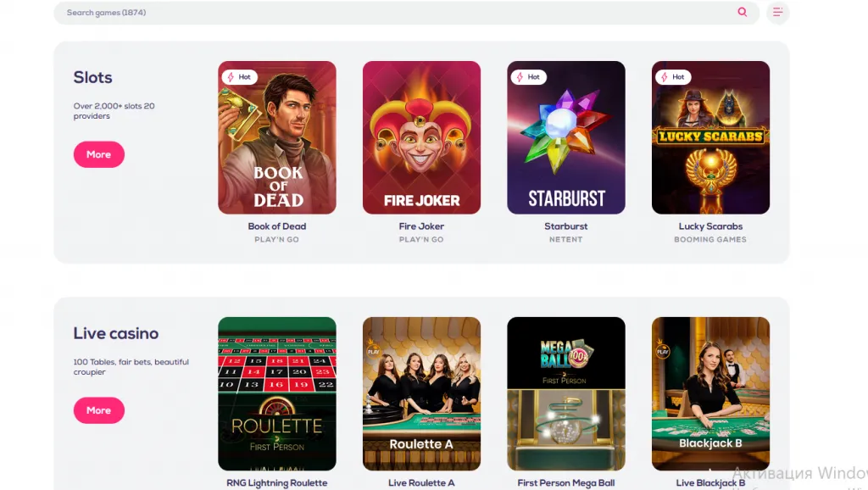Click the RNG Lightning Roulette title

coord(277,483)
